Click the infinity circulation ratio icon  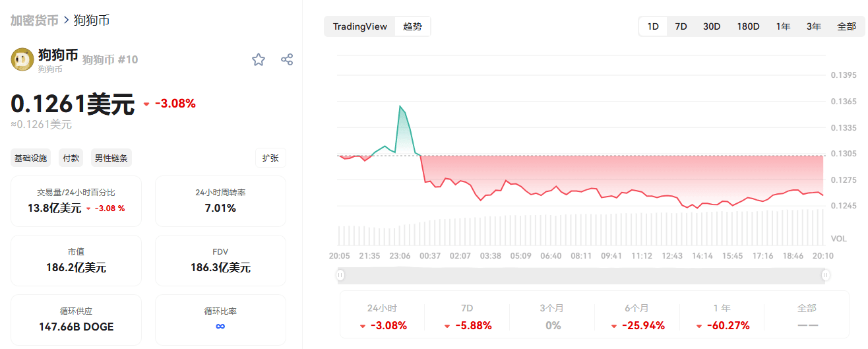[220, 327]
